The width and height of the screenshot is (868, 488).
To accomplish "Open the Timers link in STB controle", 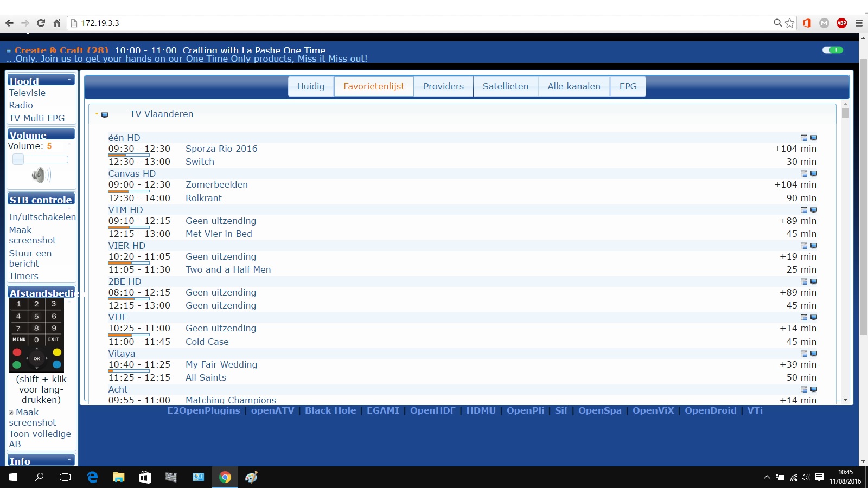I will [x=23, y=276].
